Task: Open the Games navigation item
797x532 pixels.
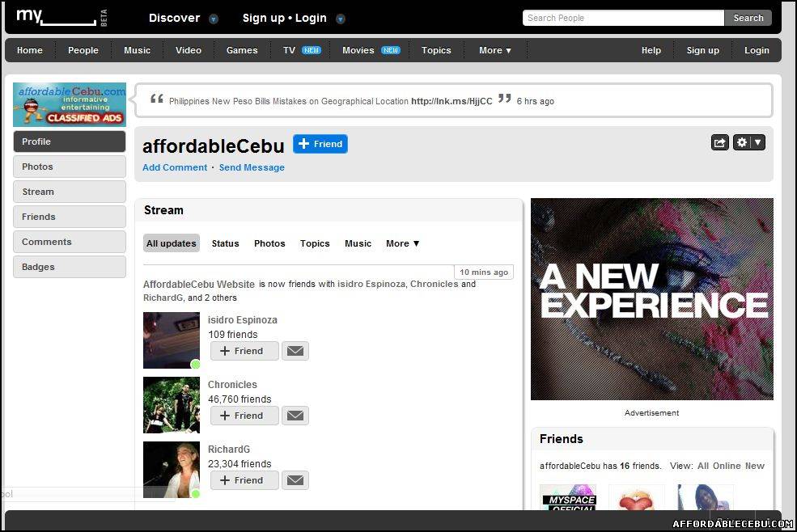Action: 242,50
